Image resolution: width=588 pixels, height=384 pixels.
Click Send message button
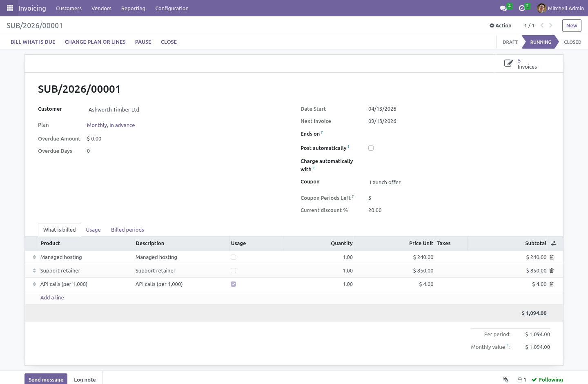tap(46, 379)
